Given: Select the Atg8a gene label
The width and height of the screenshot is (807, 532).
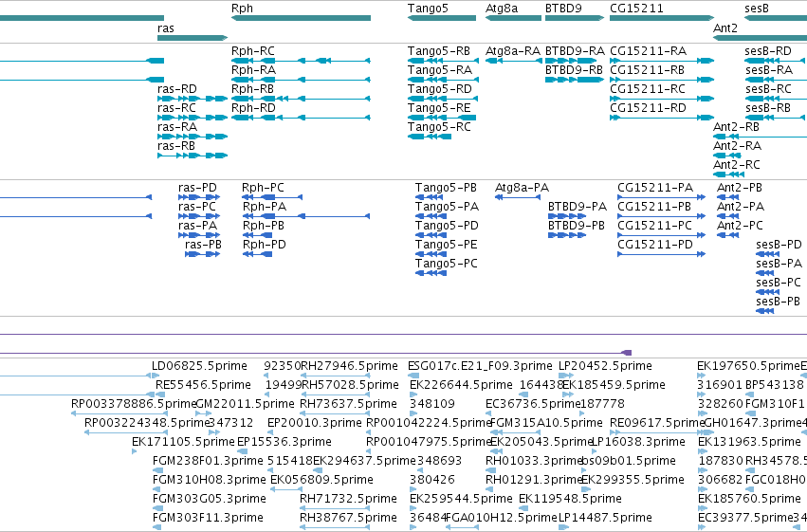Looking at the screenshot, I should [x=502, y=9].
